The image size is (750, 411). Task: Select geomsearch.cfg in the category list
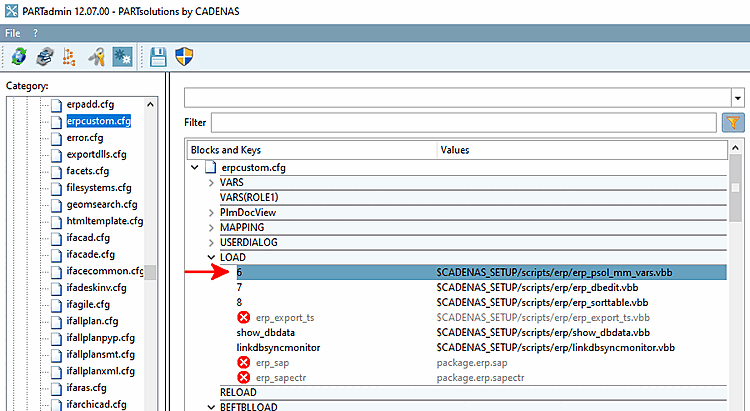coord(102,204)
